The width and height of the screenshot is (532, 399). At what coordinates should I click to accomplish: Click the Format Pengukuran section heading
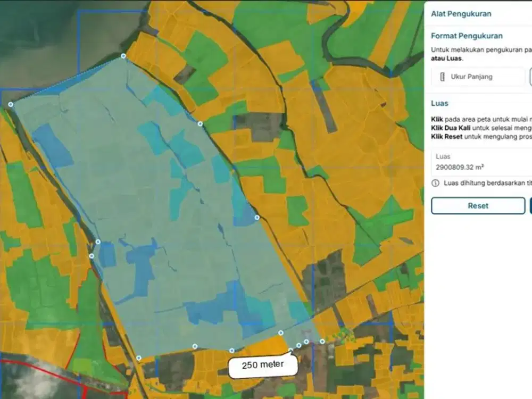pyautogui.click(x=467, y=36)
